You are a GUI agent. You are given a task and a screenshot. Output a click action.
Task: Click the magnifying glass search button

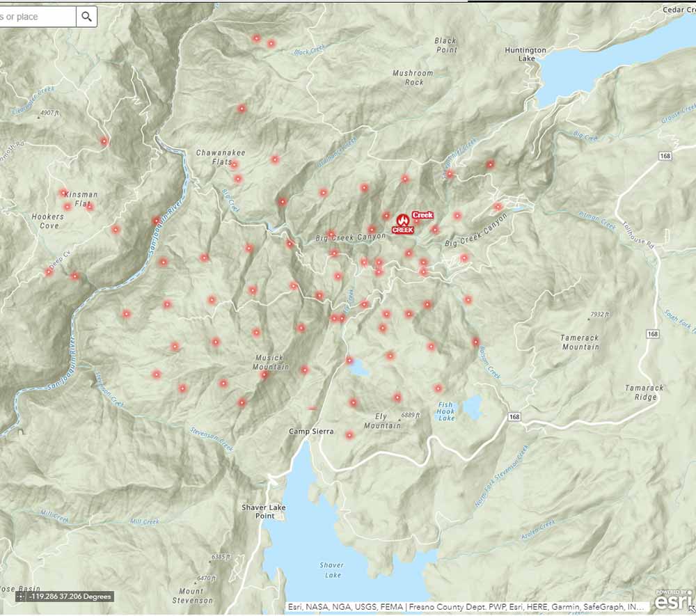point(86,17)
